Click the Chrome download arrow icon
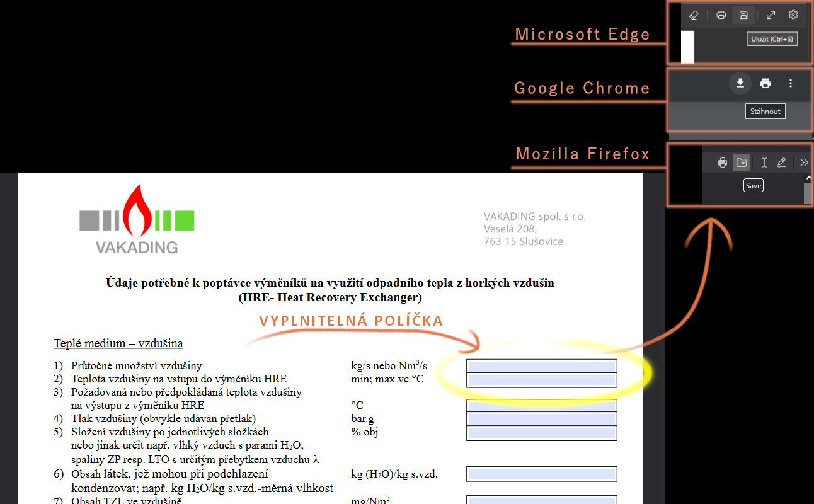 740,83
